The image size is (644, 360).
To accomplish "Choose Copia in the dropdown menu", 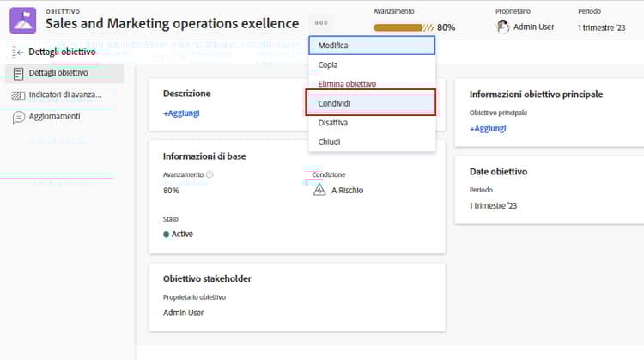I will pos(371,64).
